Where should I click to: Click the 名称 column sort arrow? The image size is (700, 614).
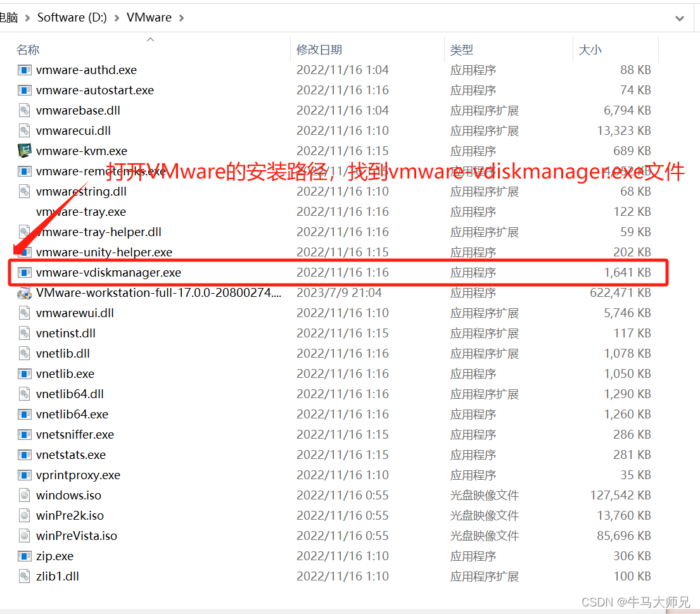[151, 39]
